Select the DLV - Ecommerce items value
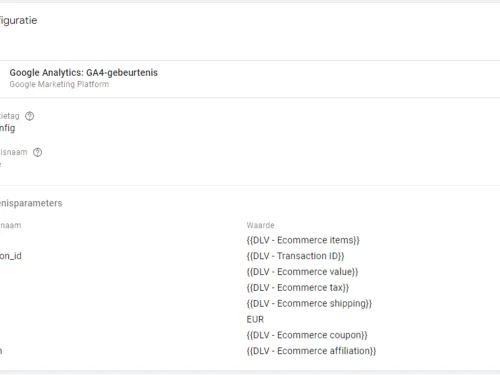500x375 pixels. (x=303, y=240)
